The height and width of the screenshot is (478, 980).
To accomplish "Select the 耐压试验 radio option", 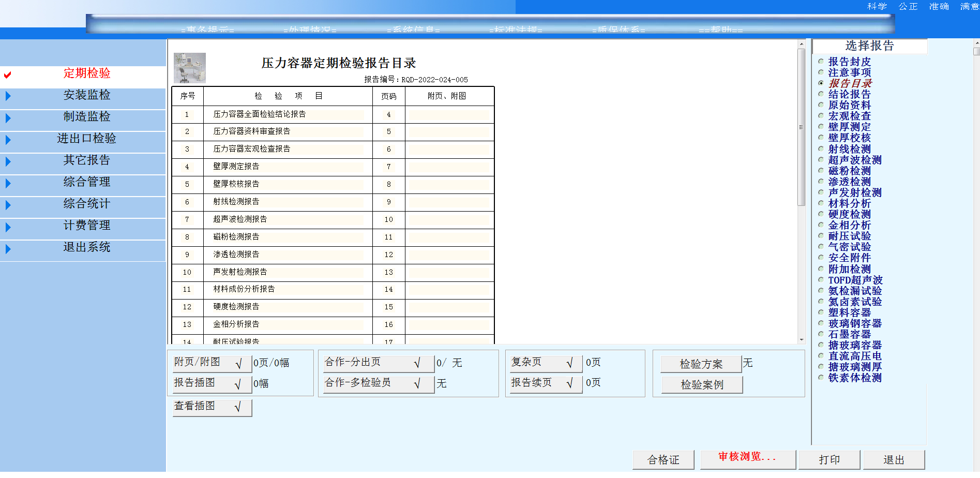I will click(821, 235).
